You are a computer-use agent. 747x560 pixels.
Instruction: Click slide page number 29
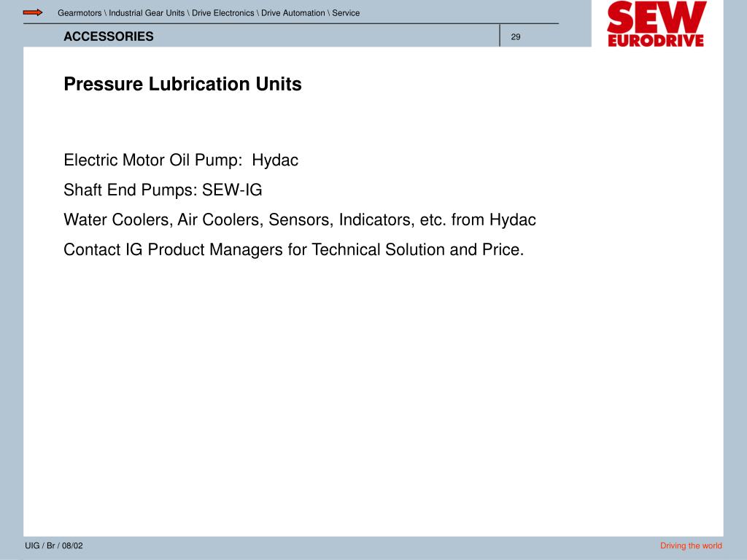tap(516, 36)
